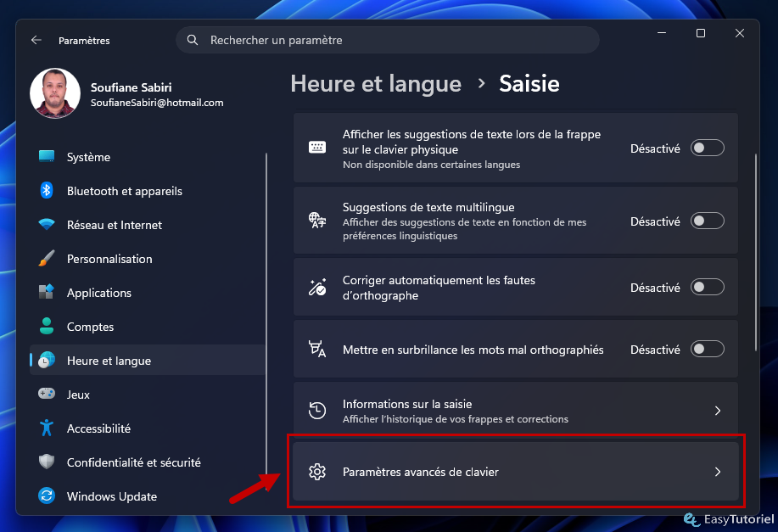This screenshot has width=778, height=532.
Task: Expand Informations sur la saisie chevron
Action: click(x=718, y=411)
